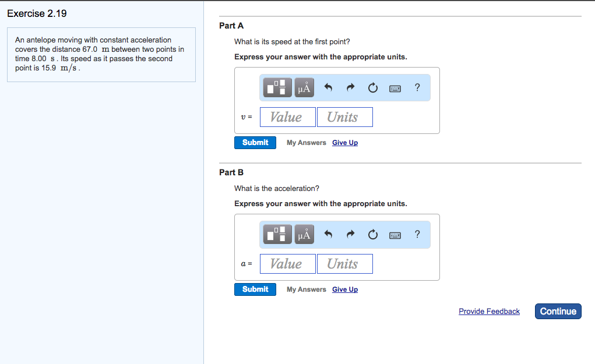Reset the Part B answer with the reset icon
This screenshot has width=595, height=364.
coord(373,235)
